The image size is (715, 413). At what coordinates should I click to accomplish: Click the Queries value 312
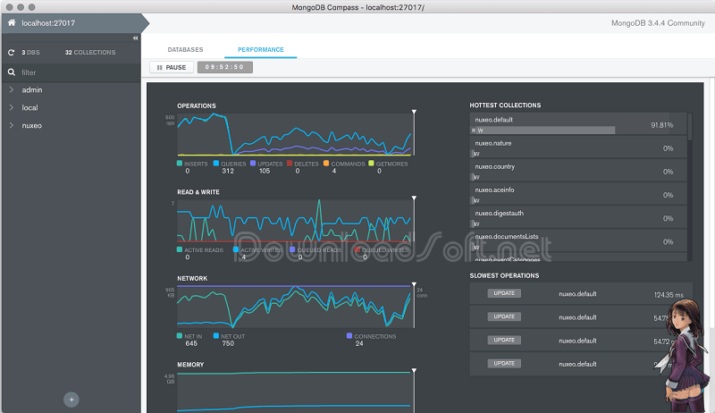tap(228, 171)
